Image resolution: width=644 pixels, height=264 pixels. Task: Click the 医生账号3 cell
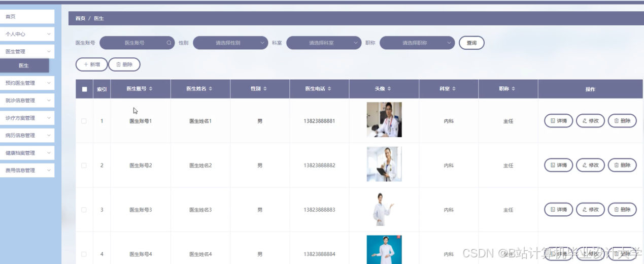141,210
